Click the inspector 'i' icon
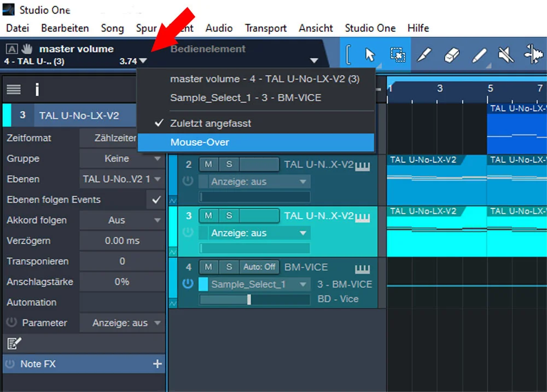 37,90
